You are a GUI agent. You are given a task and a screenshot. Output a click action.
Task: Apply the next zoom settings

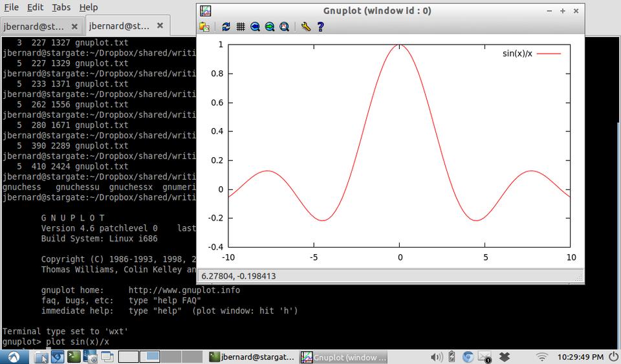pyautogui.click(x=269, y=27)
